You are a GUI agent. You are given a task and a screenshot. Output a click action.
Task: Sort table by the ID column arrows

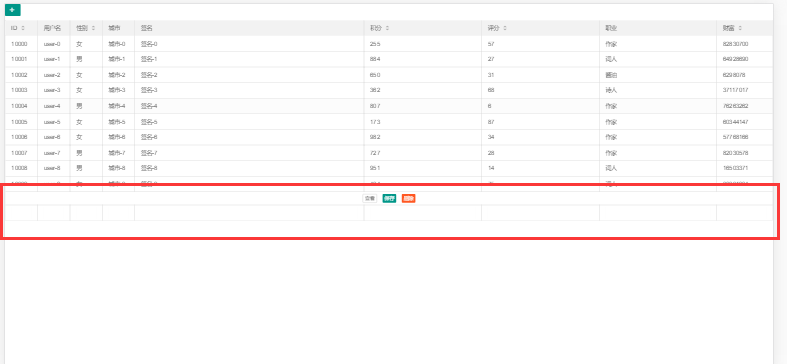coord(23,28)
